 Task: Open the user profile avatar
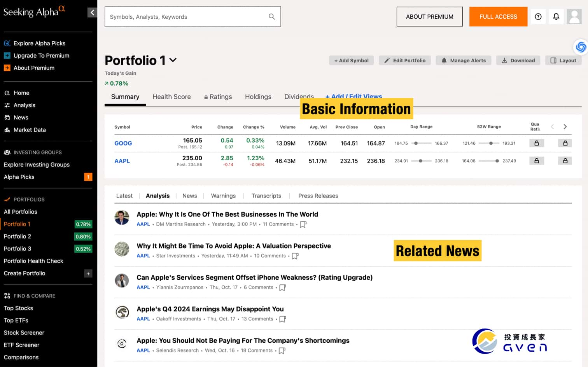pos(574,17)
